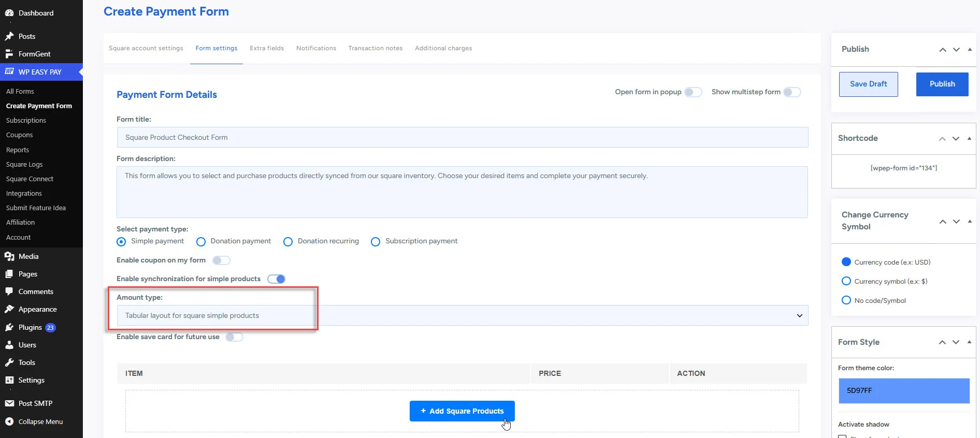Click the Media library icon
Viewport: 980px width, 438px height.
click(x=9, y=256)
